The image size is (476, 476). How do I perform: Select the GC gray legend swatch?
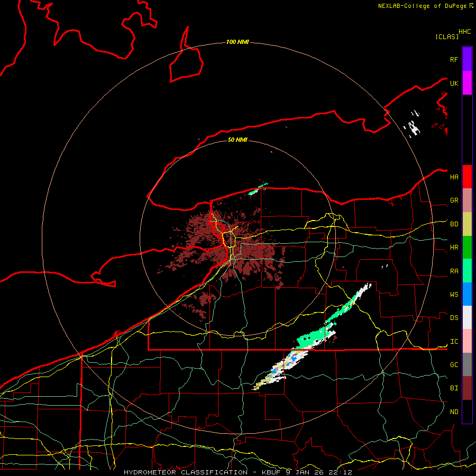tap(467, 364)
